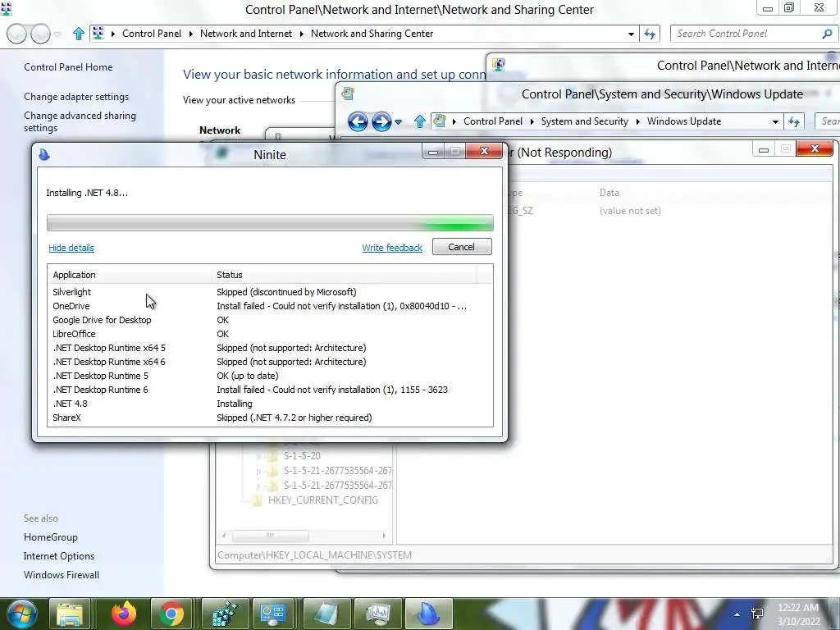The image size is (840, 630).
Task: Go up one level in Network and Sharing Center
Action: (x=78, y=34)
